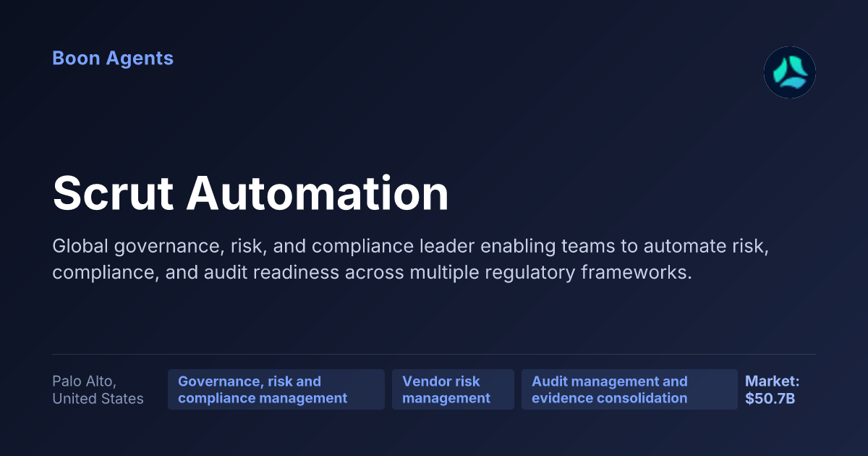The image size is (868, 456).
Task: Click the Palo Alto, United States location
Action: click(x=98, y=390)
